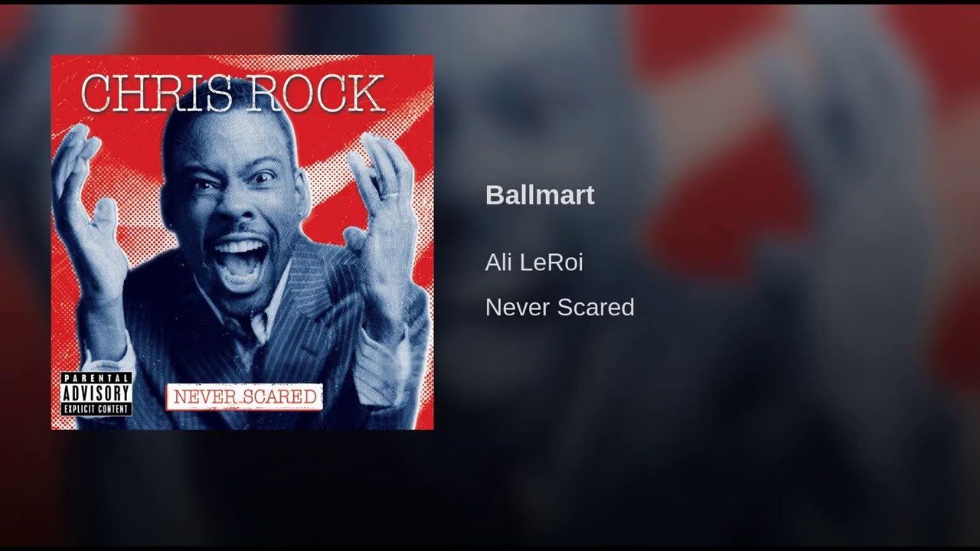
Task: Select the artist name Ali LeRoi
Action: coord(534,262)
